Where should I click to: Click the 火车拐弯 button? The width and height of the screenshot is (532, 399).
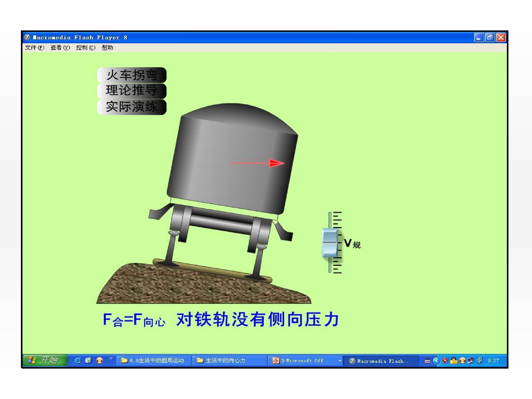(x=132, y=75)
